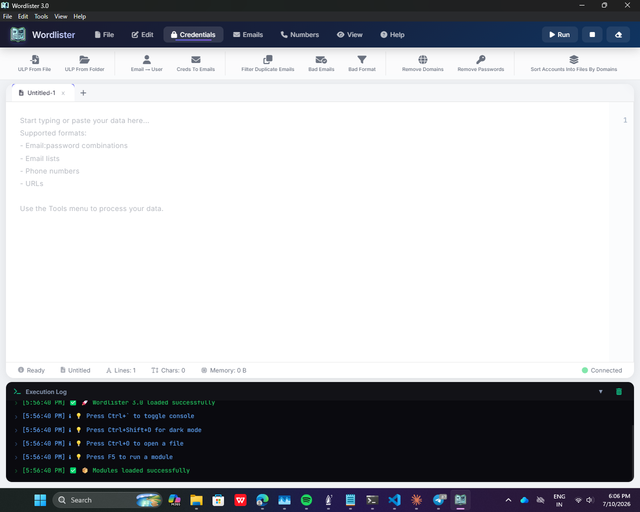
Task: Open the View menu in menu bar
Action: pyautogui.click(x=61, y=16)
